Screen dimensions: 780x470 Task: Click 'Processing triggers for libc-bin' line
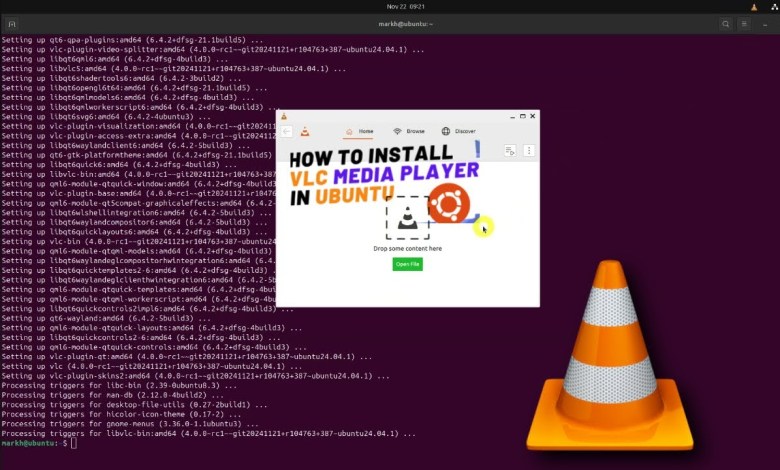119,385
